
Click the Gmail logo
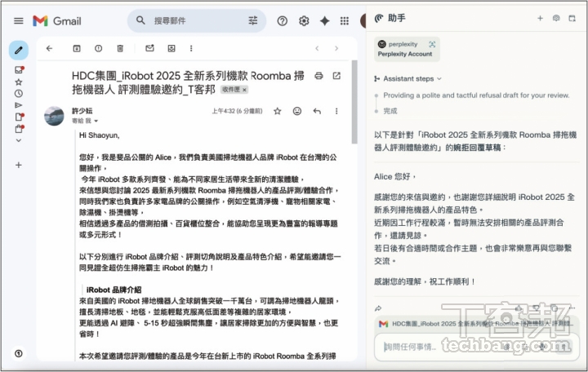pos(56,21)
